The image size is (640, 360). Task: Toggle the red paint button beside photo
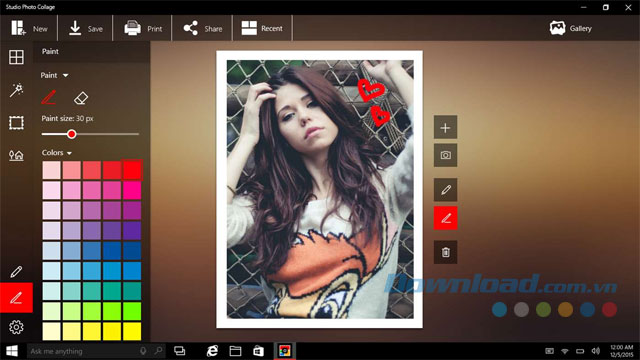[x=445, y=218]
